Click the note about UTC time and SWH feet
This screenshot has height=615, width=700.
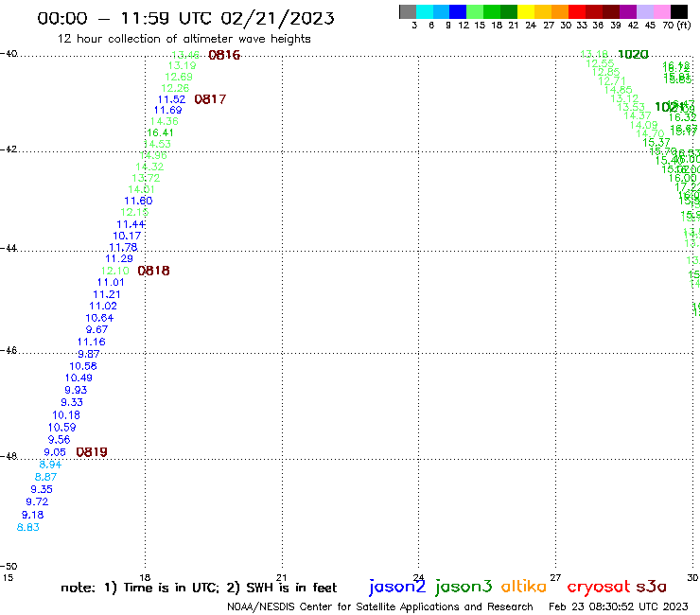click(199, 588)
